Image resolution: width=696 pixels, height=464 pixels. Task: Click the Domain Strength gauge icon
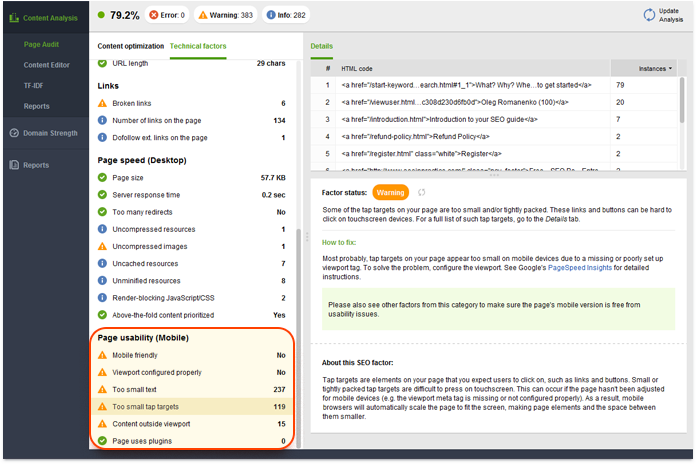pos(14,133)
